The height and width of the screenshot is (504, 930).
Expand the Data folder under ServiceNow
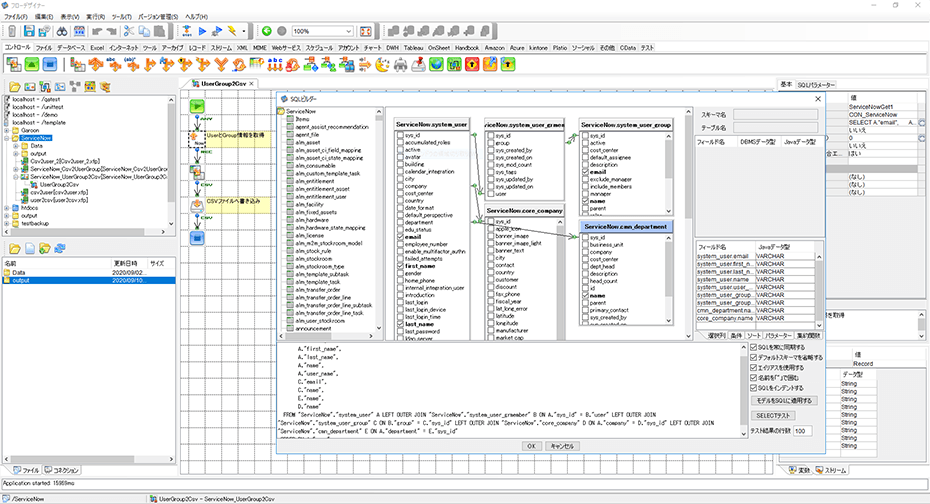click(x=15, y=146)
